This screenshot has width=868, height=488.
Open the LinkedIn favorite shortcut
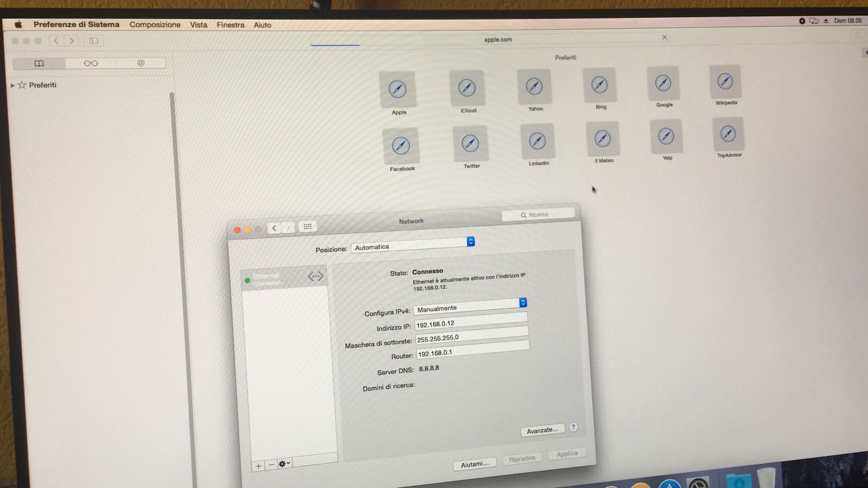[538, 141]
